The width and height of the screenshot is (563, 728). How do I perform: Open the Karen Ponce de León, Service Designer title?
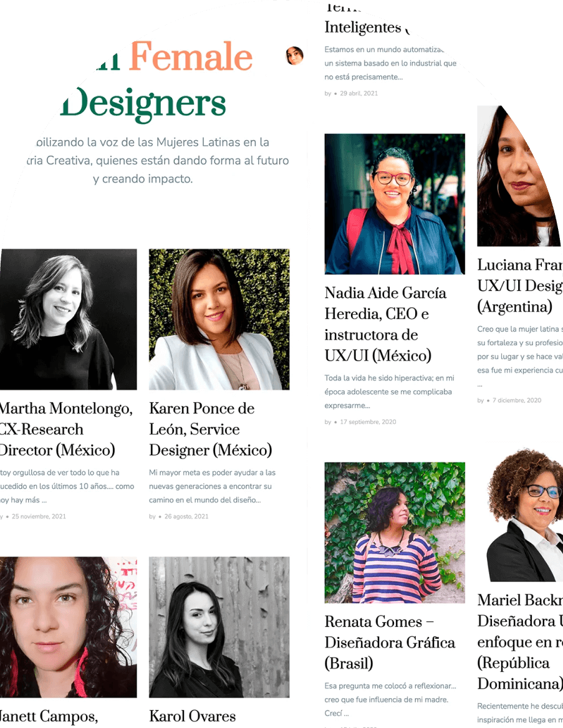pyautogui.click(x=211, y=429)
